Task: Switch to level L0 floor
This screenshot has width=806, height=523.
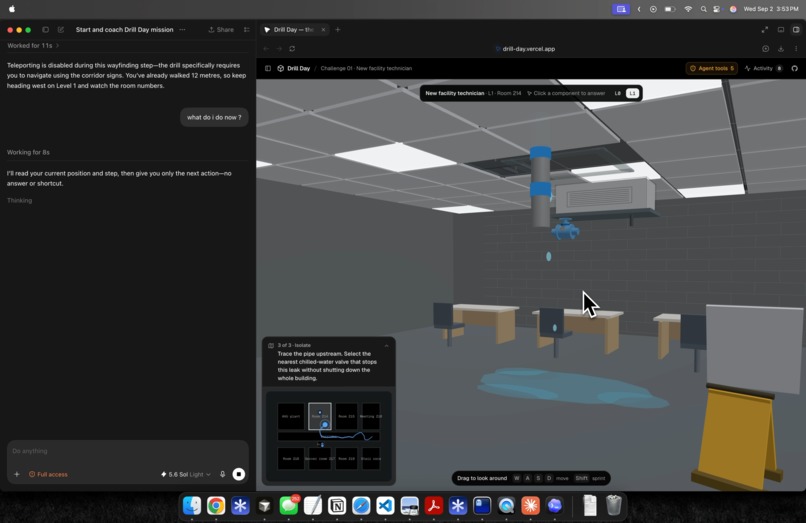Action: [617, 93]
